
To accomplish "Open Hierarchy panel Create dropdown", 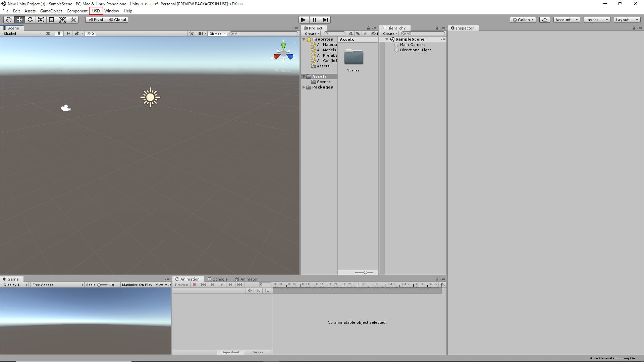I will point(390,34).
